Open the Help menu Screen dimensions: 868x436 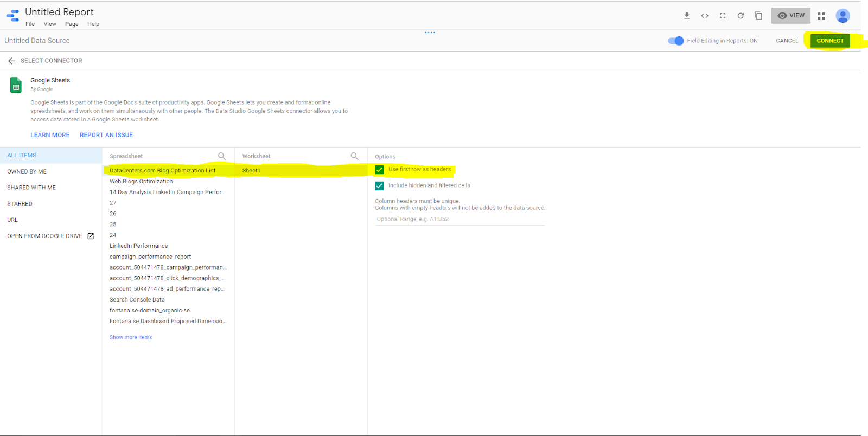(x=93, y=24)
